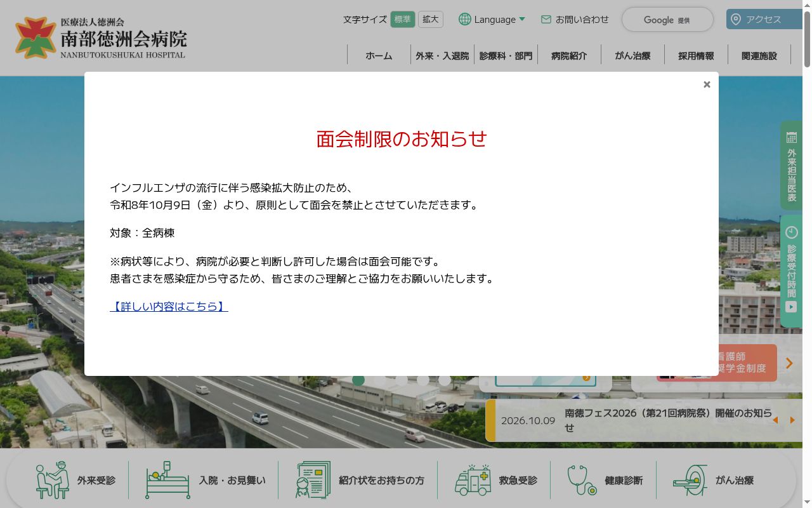Click the envelope icon beside お問い合わせ
Image resolution: width=812 pixels, height=508 pixels.
pos(546,20)
